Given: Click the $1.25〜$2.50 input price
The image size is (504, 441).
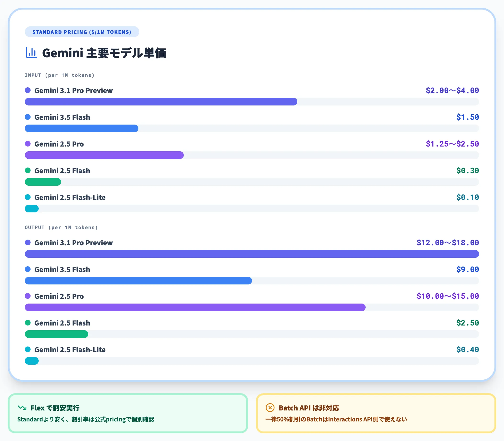Looking at the screenshot, I should [452, 144].
